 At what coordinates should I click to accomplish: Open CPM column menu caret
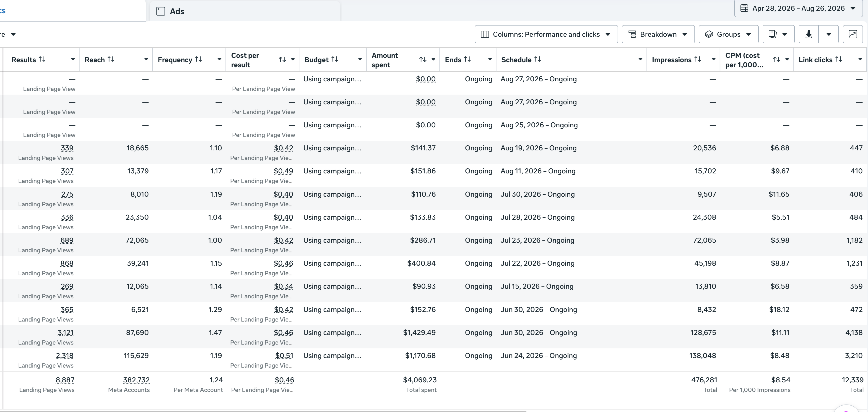coord(787,59)
